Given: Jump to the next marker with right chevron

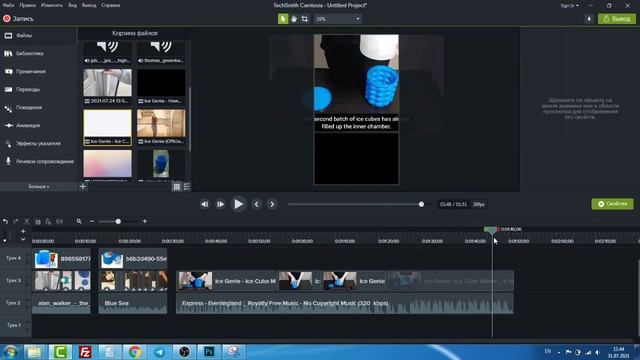Looking at the screenshot, I should point(272,204).
